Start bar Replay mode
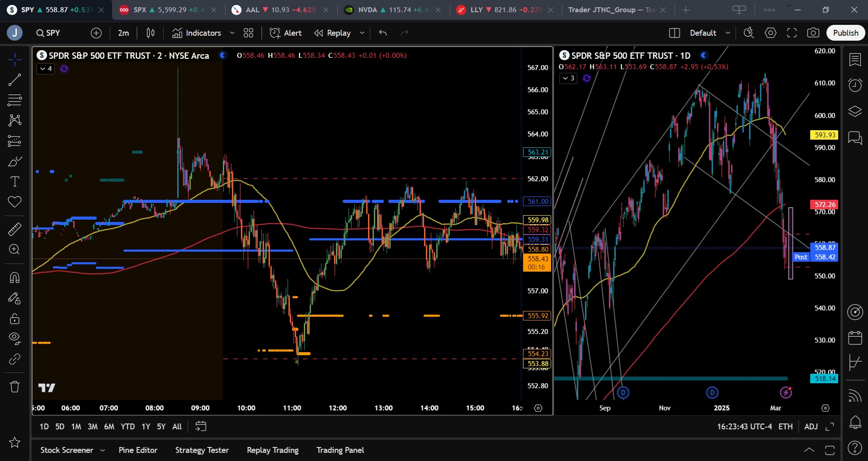The image size is (868, 461). pos(333,33)
